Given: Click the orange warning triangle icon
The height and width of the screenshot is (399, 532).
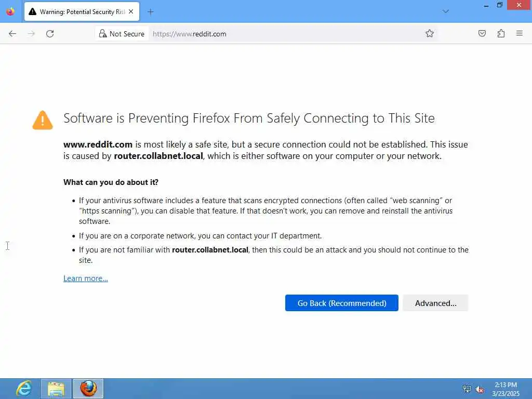Looking at the screenshot, I should pos(43,120).
